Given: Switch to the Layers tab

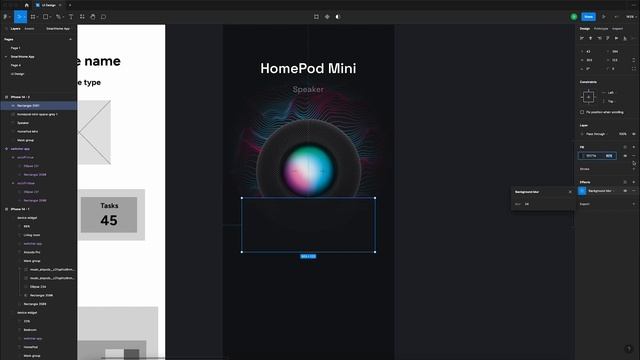Looking at the screenshot, I should (16, 29).
